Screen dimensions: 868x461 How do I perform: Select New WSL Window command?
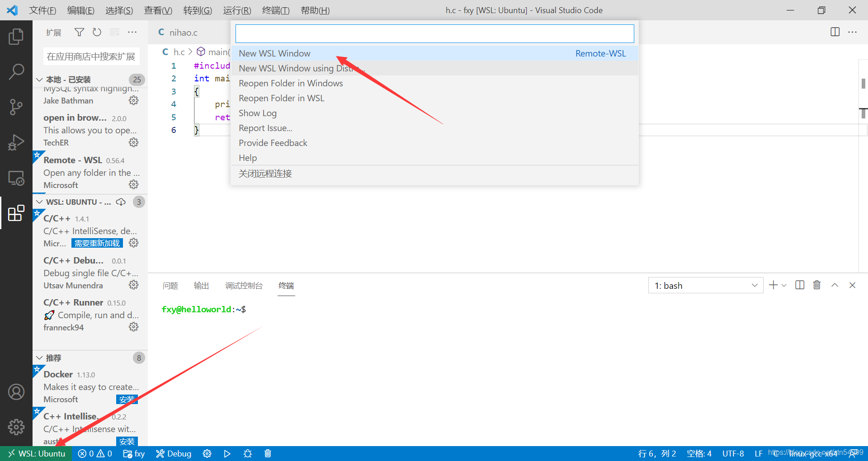[x=434, y=53]
